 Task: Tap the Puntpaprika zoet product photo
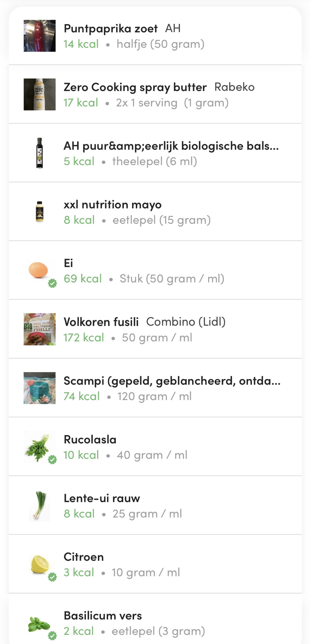39,36
